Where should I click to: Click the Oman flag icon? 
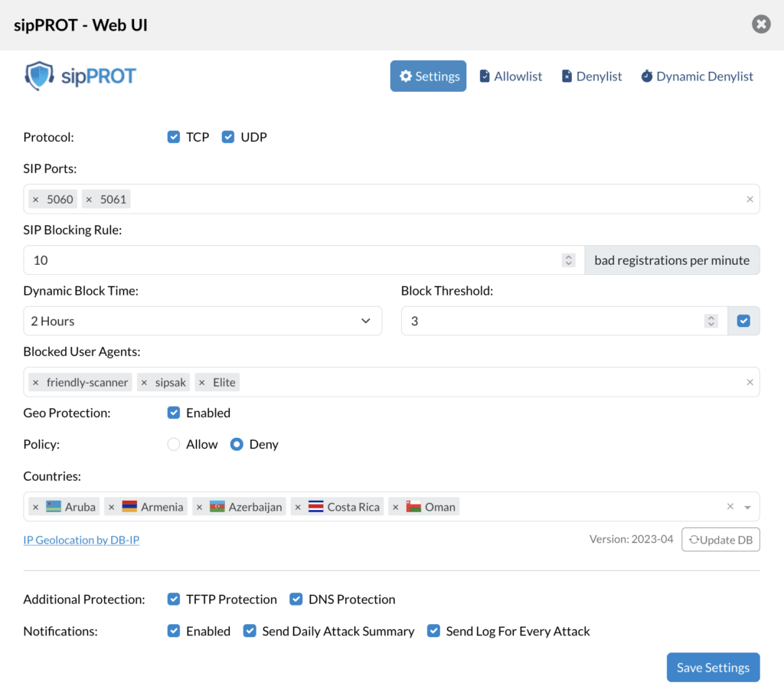pos(413,507)
